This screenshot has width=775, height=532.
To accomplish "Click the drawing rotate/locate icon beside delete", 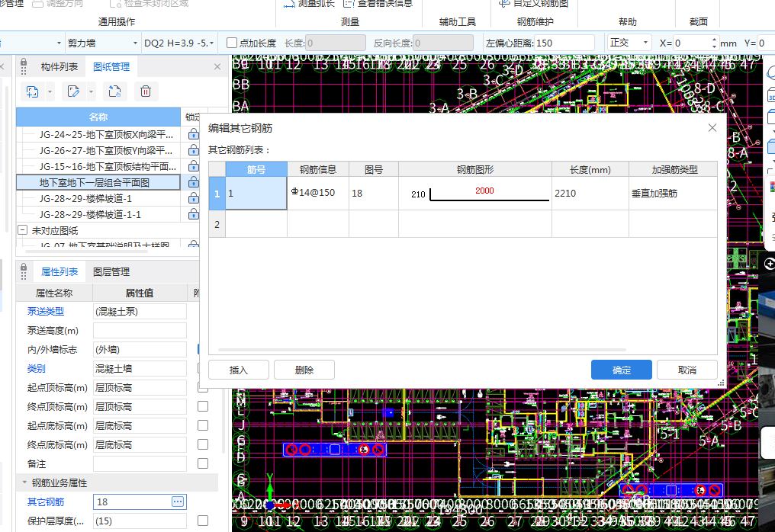I will pos(114,92).
